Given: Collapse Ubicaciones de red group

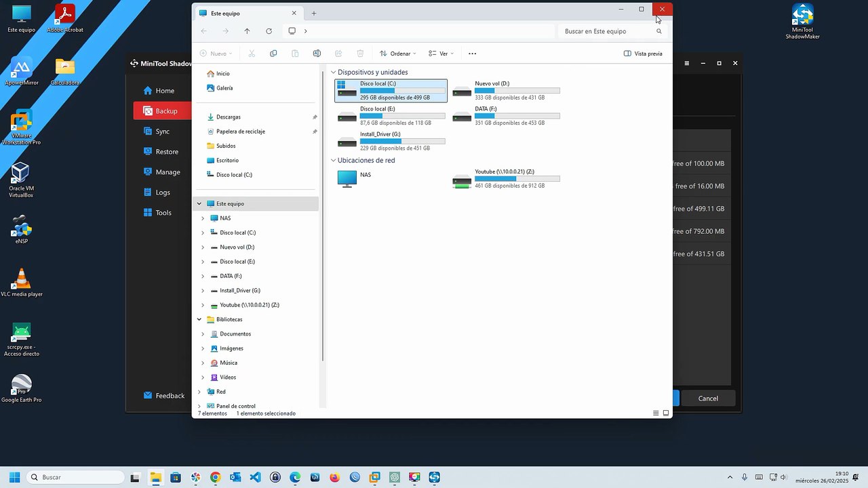Looking at the screenshot, I should (x=334, y=161).
